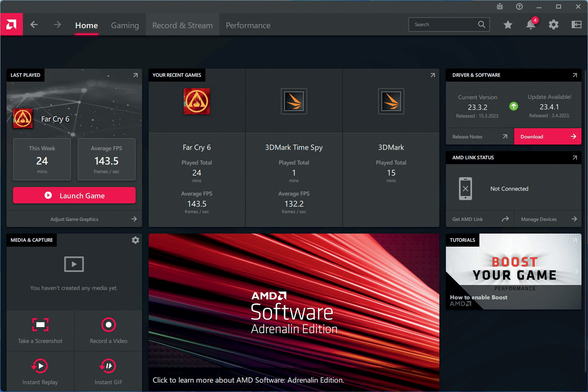588x392 pixels.
Task: Click Instant Replay icon
Action: tap(40, 366)
